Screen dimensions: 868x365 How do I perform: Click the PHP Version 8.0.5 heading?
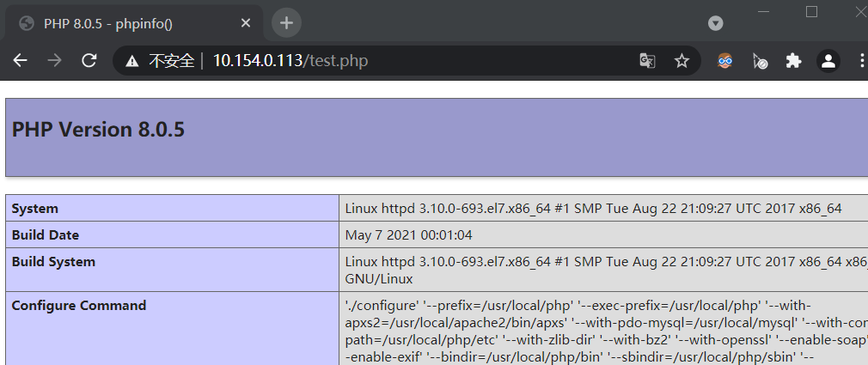point(98,130)
